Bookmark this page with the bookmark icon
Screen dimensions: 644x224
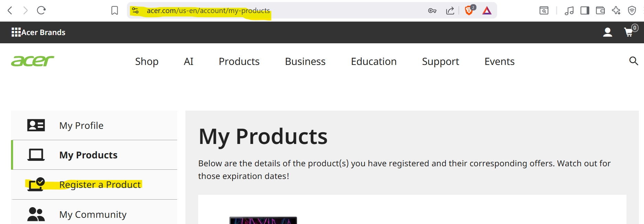click(115, 11)
